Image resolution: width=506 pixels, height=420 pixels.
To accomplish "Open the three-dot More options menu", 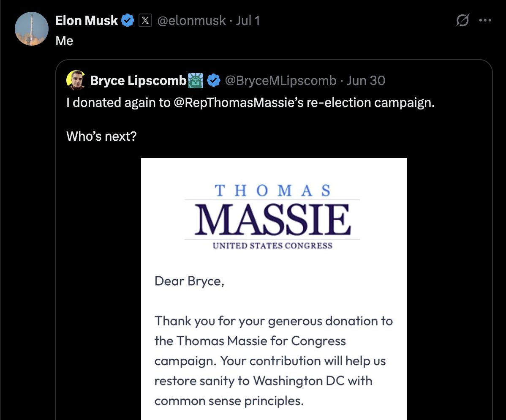I will [485, 20].
